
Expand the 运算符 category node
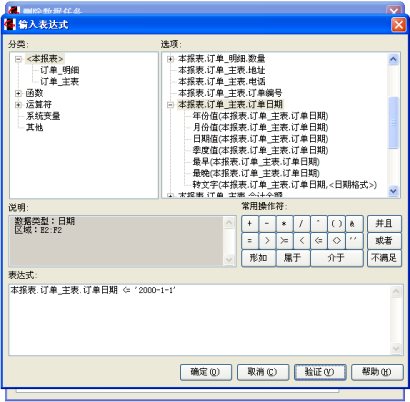[18, 105]
